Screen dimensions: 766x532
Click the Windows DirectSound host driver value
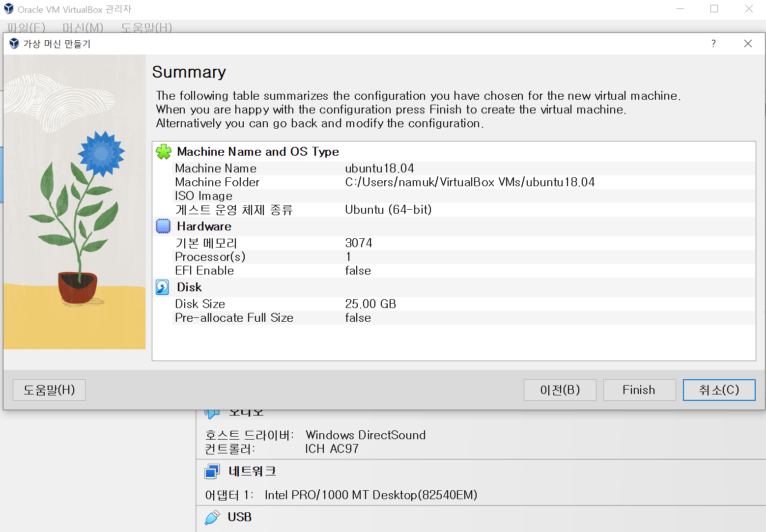click(x=366, y=435)
